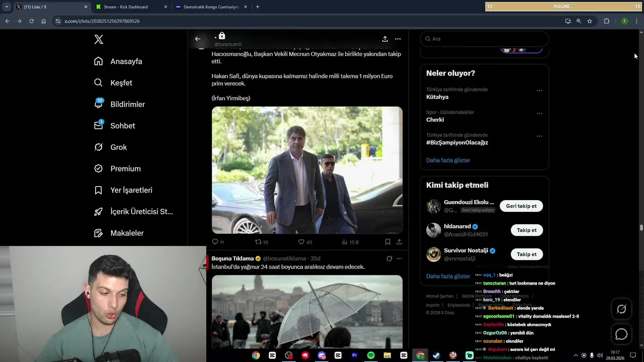Open Guendouzi Ekolu avatar
Screen dimensions: 644x362
[434, 206]
